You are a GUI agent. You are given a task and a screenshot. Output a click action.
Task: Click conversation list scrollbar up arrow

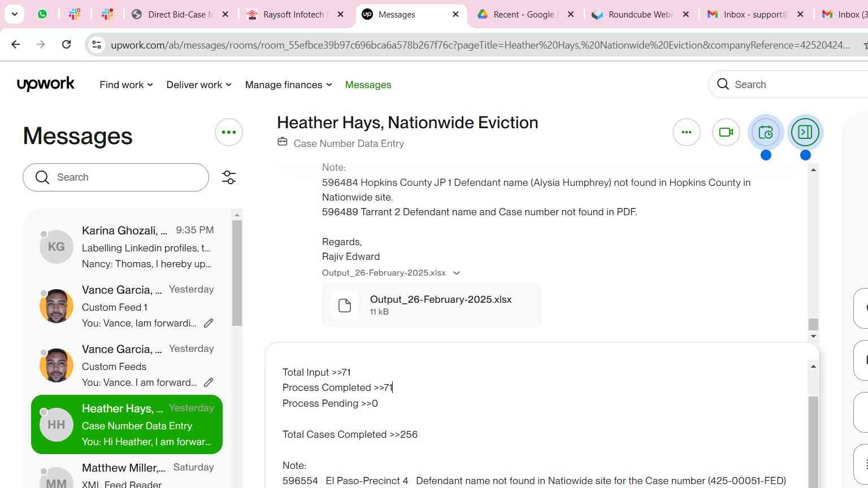tap(237, 215)
